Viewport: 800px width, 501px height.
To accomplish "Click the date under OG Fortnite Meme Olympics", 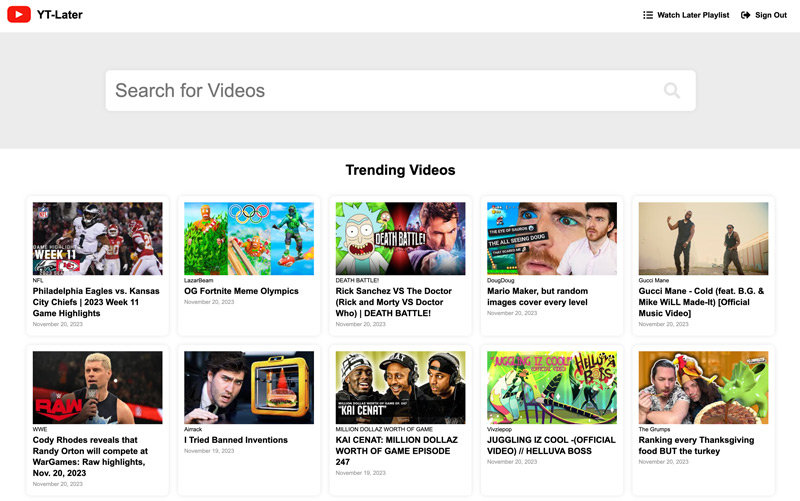I will click(209, 302).
